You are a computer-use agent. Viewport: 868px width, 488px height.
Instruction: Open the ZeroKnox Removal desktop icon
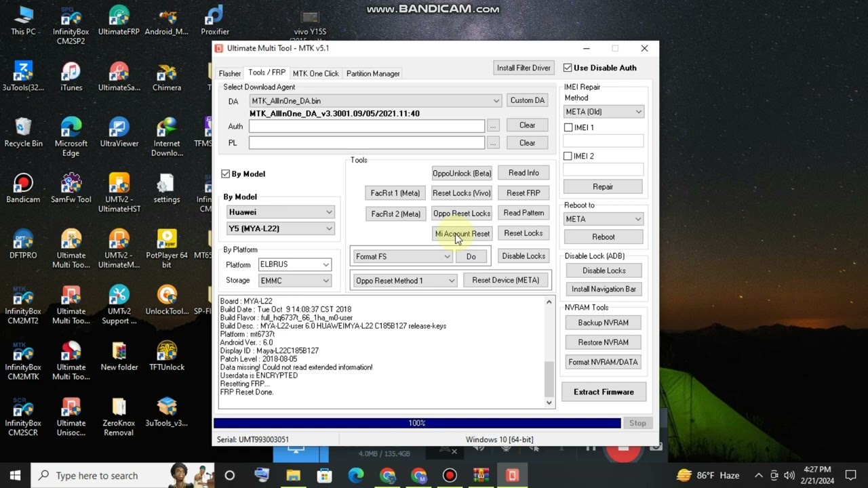tap(119, 416)
